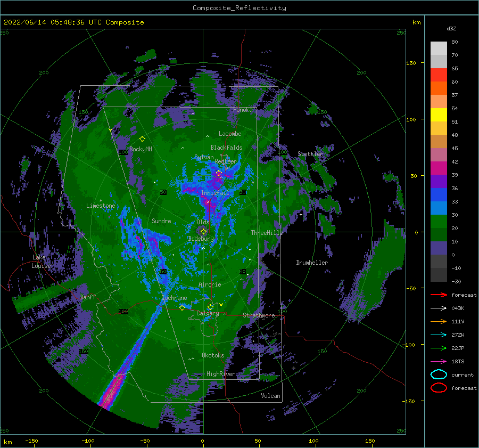
Task: Click the yellow diamond marker near RockyMH
Action: pos(142,139)
